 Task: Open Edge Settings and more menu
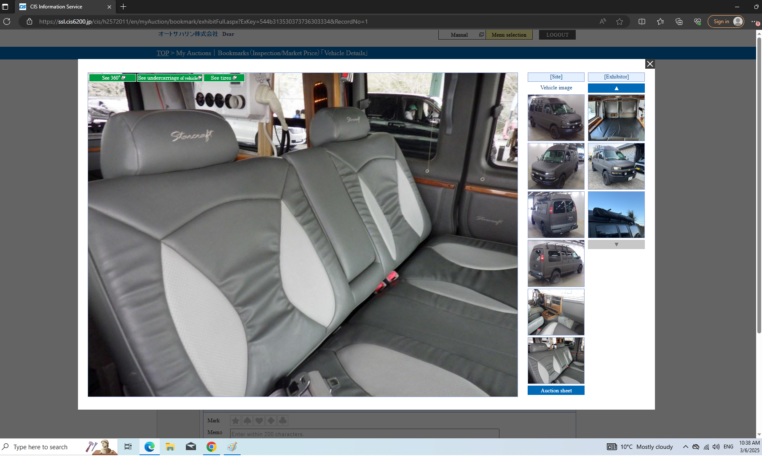click(755, 21)
